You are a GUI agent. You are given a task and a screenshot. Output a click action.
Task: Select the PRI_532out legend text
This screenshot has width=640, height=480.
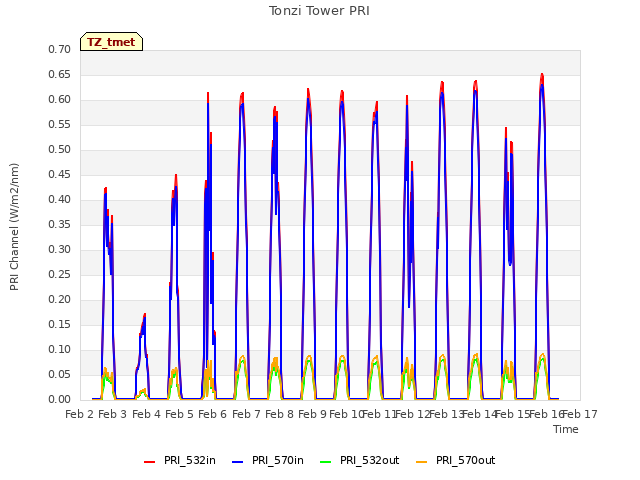(x=369, y=460)
